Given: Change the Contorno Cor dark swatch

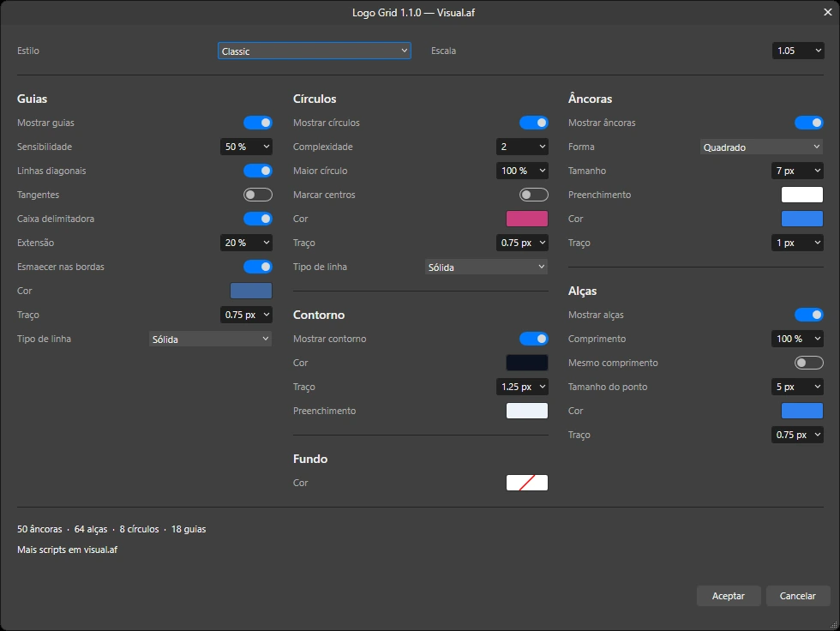Looking at the screenshot, I should point(527,363).
